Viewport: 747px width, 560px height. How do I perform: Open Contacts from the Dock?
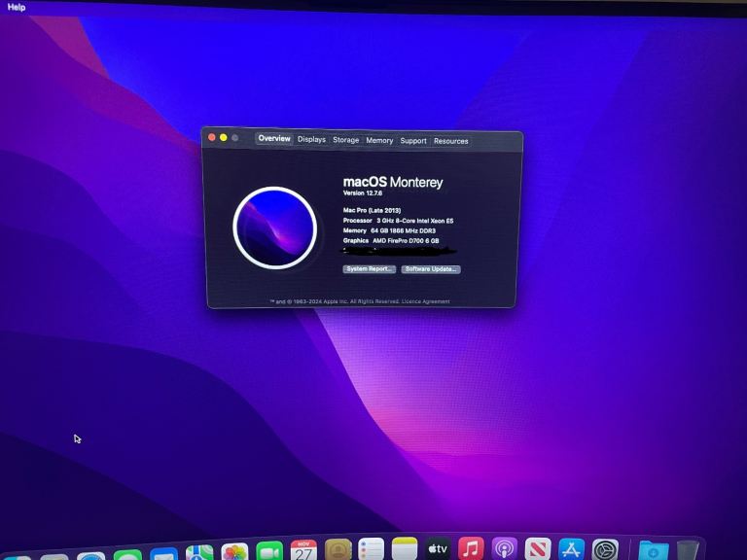coord(338,549)
